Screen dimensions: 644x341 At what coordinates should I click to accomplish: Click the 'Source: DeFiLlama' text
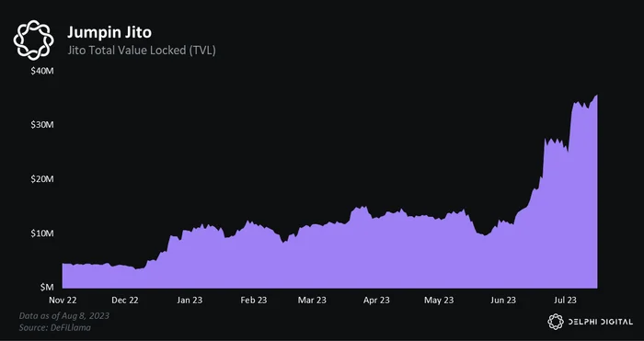[x=54, y=327]
